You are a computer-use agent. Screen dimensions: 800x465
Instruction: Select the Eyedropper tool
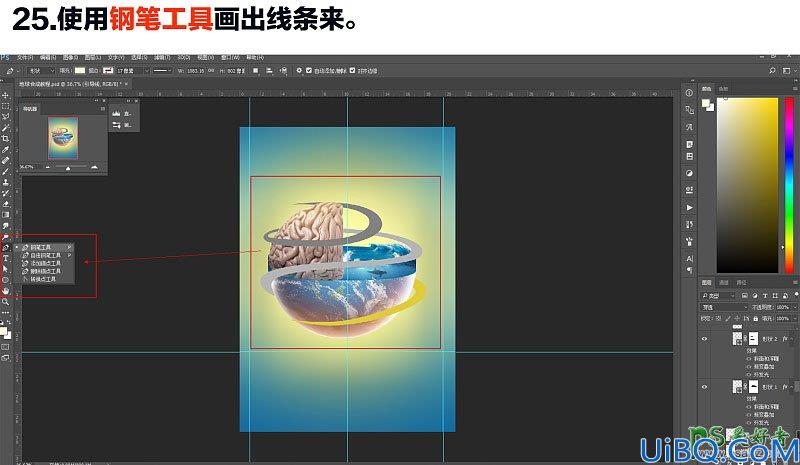6,150
